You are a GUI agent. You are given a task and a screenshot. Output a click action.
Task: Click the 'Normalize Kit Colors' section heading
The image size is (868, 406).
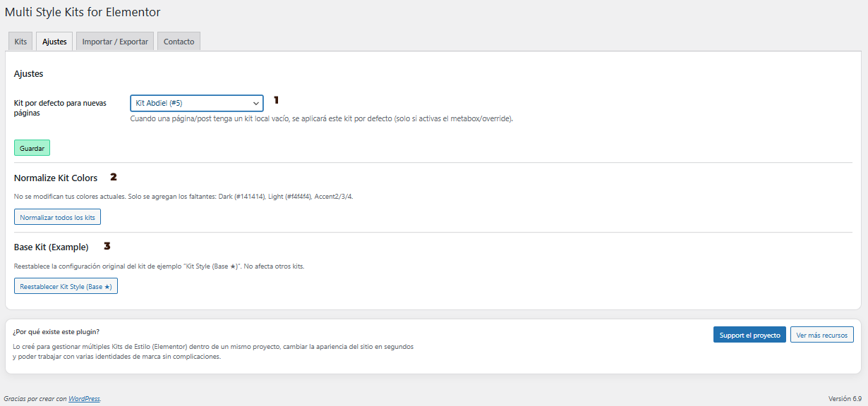pyautogui.click(x=56, y=178)
